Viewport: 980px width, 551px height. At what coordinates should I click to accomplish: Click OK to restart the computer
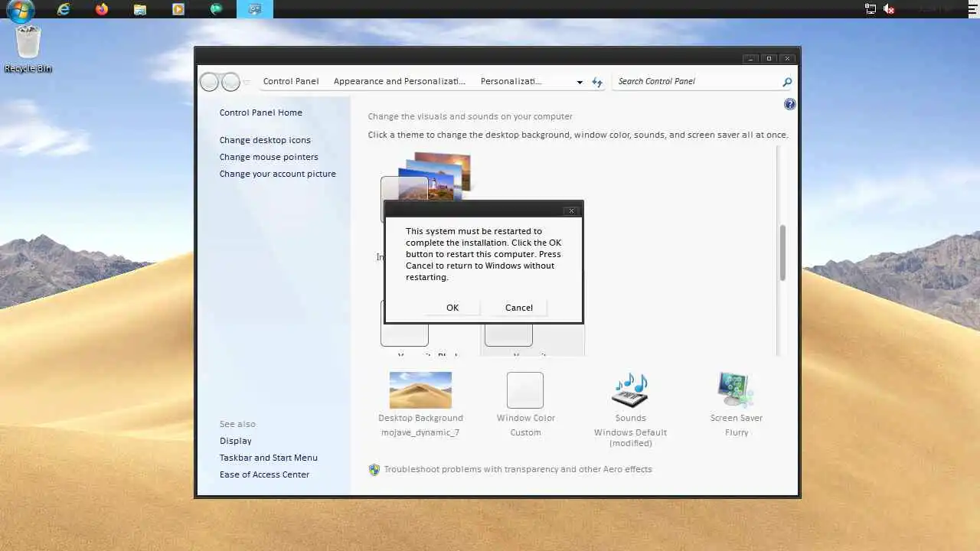pos(452,308)
